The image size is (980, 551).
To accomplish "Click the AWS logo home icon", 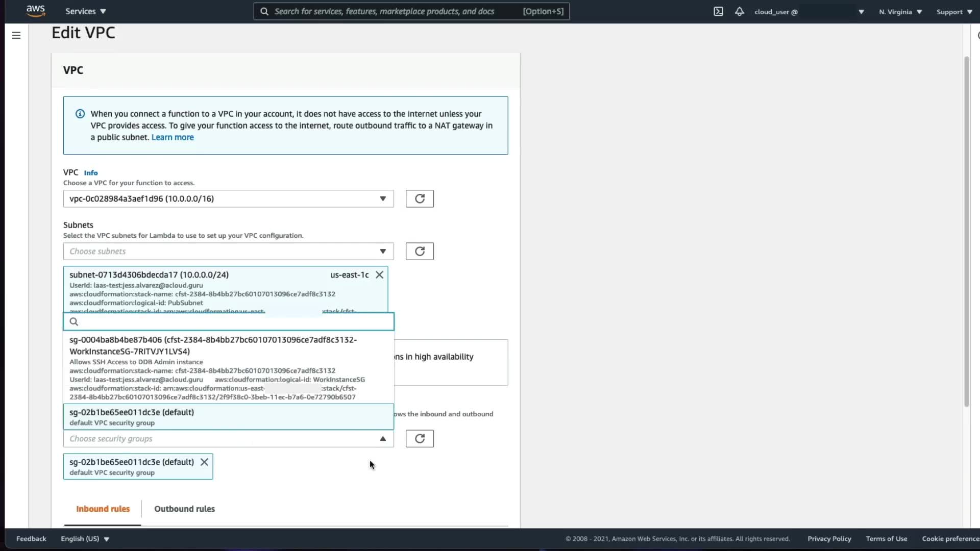I will point(36,11).
